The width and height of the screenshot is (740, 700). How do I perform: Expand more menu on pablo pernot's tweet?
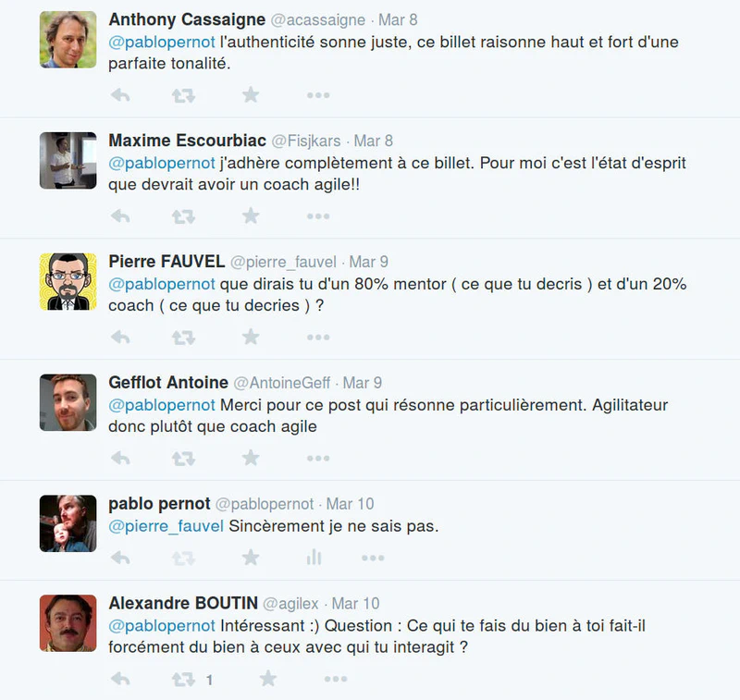tap(373, 557)
